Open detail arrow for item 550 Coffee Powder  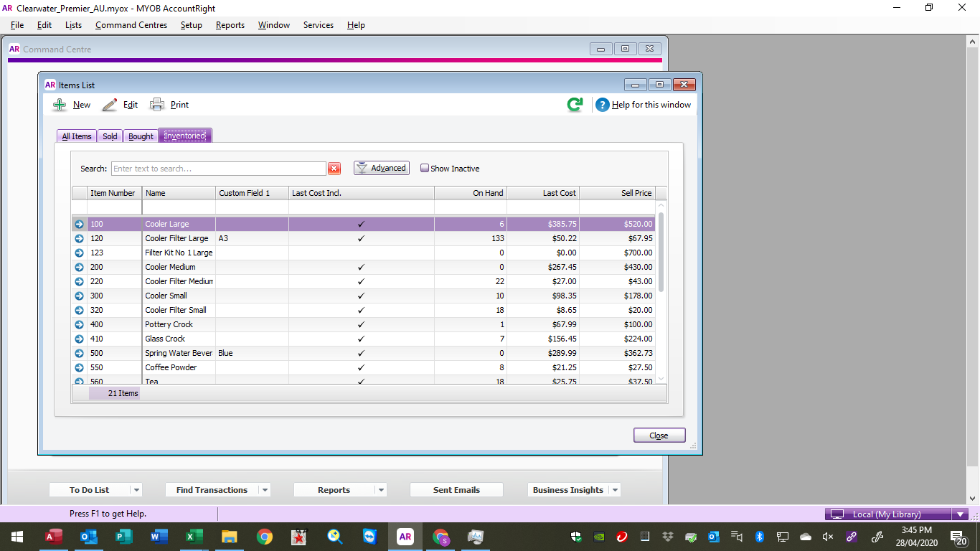tap(79, 367)
